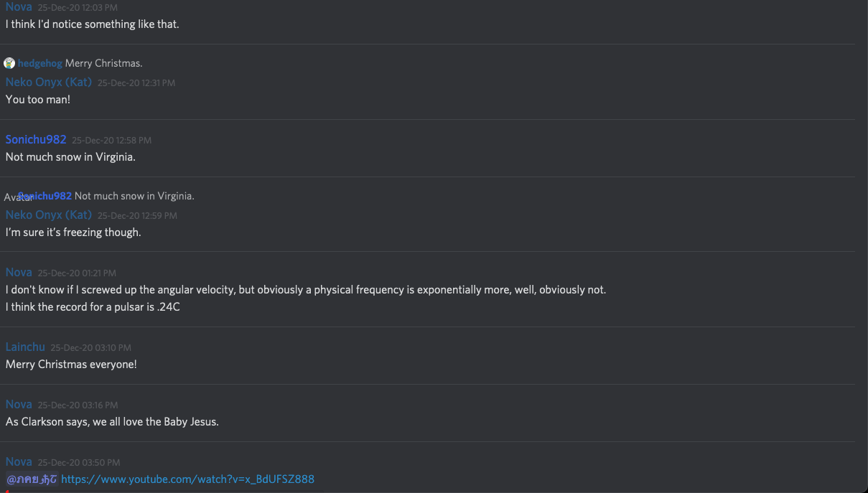This screenshot has height=493, width=868.
Task: Jump to replied message "Merry Christmas."
Action: (103, 63)
